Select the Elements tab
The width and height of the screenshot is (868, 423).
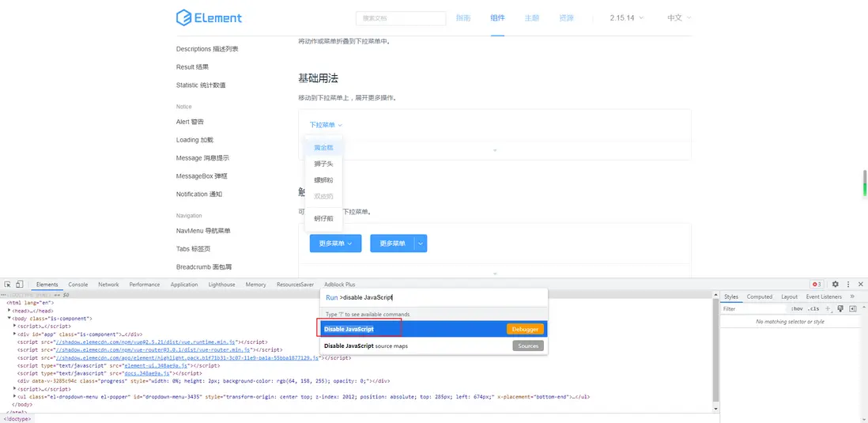coord(47,285)
